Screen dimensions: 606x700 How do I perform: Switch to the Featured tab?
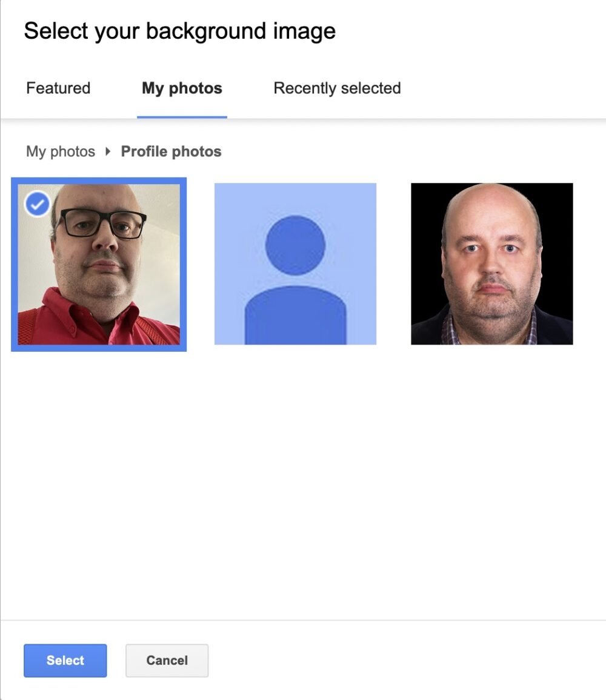[x=58, y=88]
